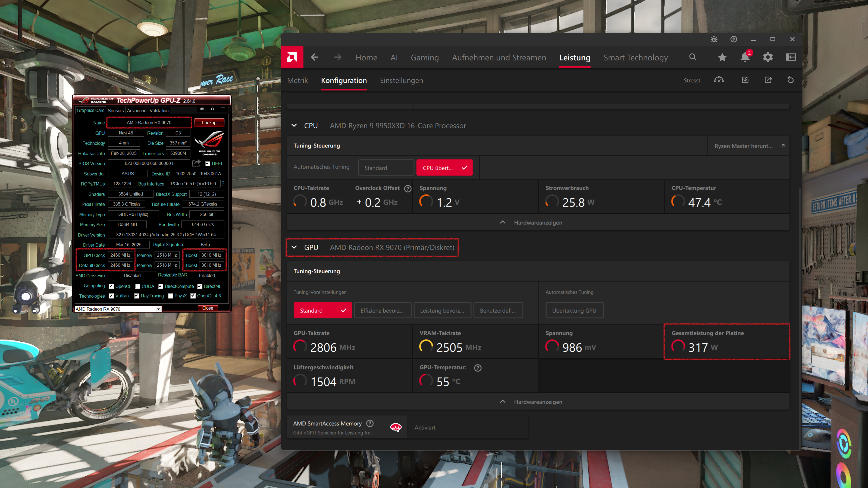Image resolution: width=868 pixels, height=488 pixels.
Task: Toggle the Ray Tracing checkbox in GPU-Z
Action: click(x=136, y=296)
